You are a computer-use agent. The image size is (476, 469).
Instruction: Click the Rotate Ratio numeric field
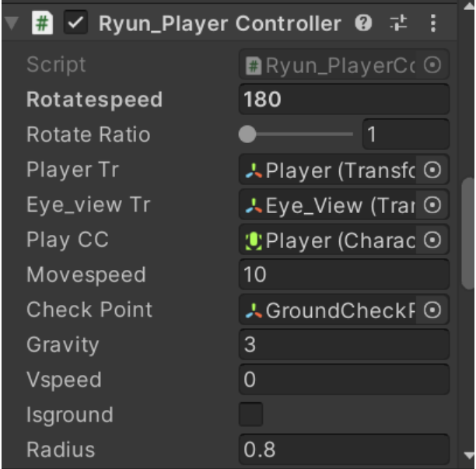tap(406, 134)
